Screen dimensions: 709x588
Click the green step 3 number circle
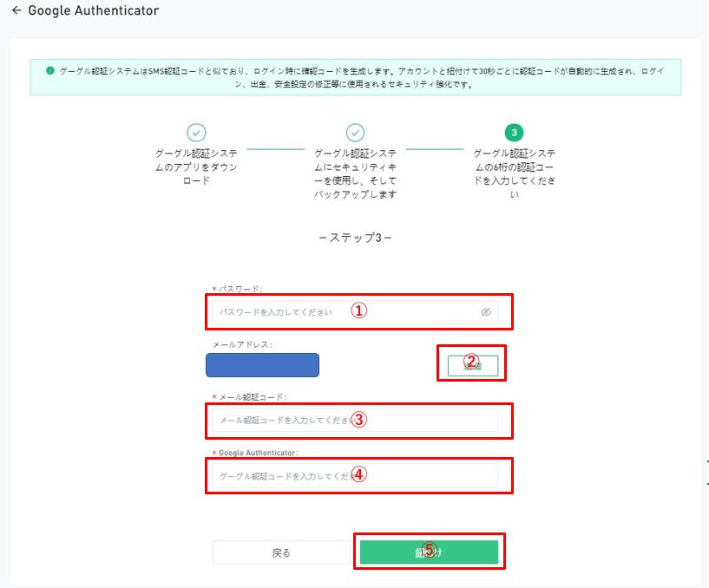pos(515,133)
